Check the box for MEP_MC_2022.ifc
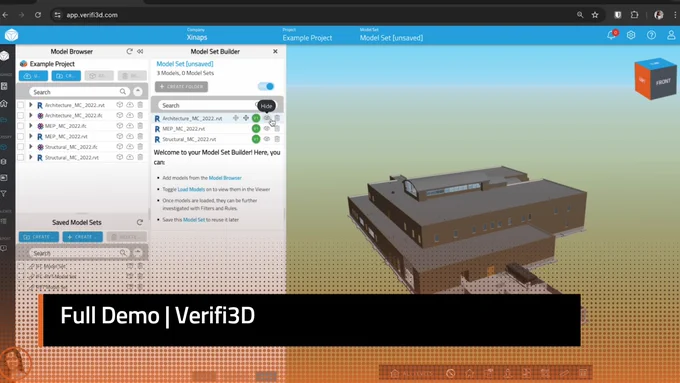Image resolution: width=680 pixels, height=383 pixels. [x=20, y=126]
